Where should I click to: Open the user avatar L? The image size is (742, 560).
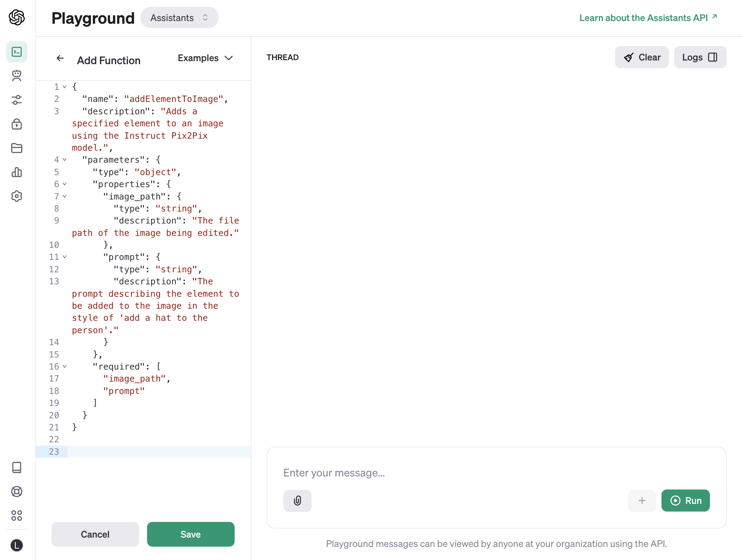tap(17, 545)
